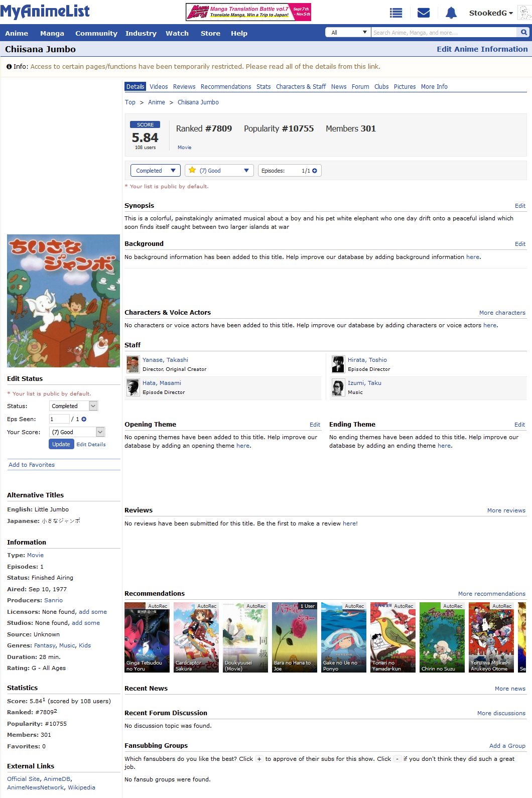Switch to the Reviews tab
Image resolution: width=532 pixels, height=798 pixels.
coord(184,87)
